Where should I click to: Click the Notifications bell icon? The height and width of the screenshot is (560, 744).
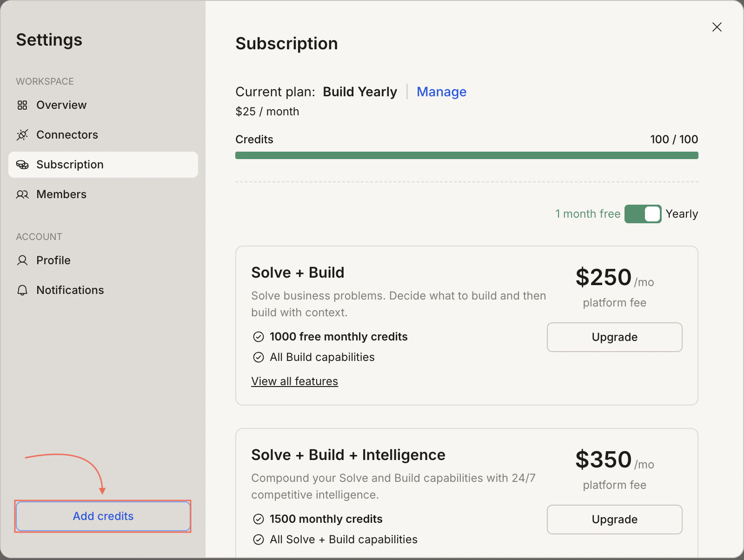click(x=22, y=290)
